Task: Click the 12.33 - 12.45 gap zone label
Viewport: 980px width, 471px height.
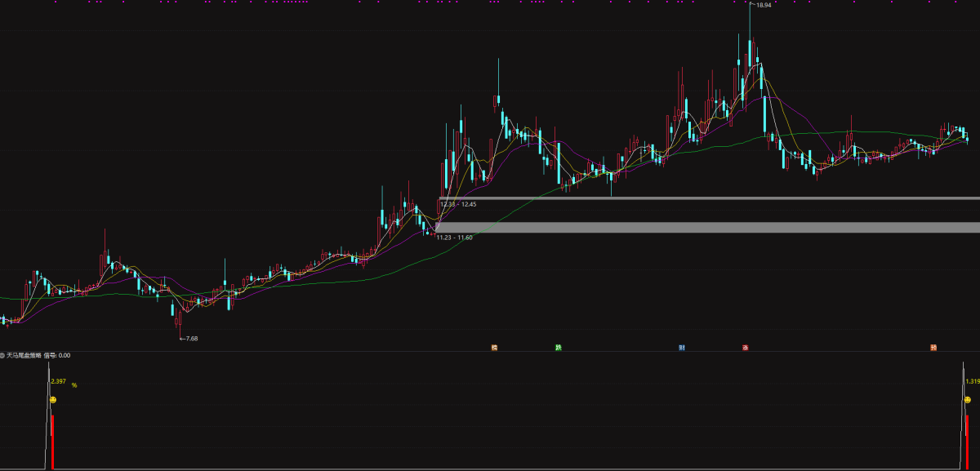Action: click(458, 204)
